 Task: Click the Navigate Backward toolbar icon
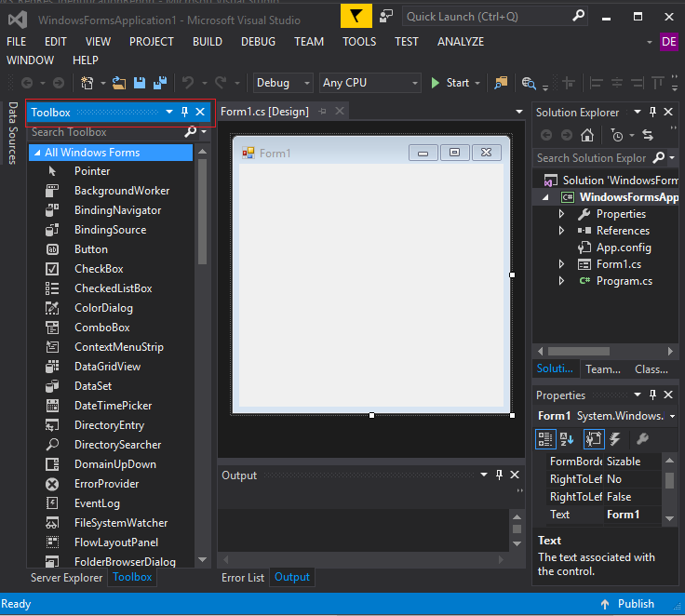(27, 83)
